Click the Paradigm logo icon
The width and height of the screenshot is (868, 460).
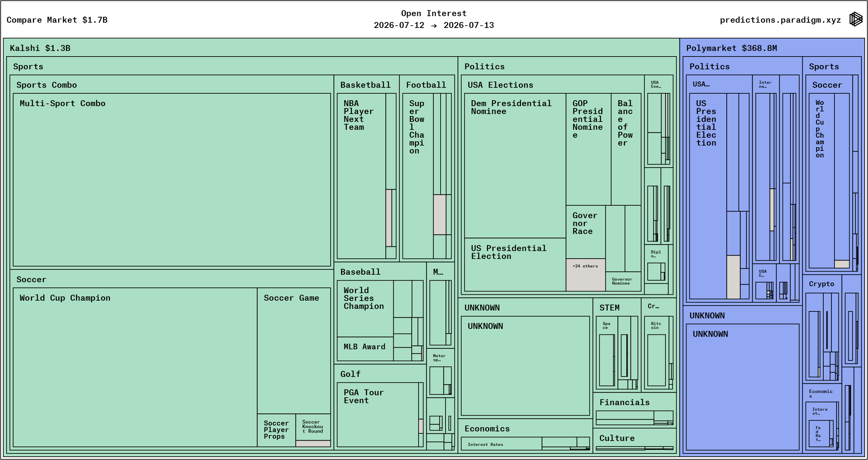pyautogui.click(x=856, y=19)
